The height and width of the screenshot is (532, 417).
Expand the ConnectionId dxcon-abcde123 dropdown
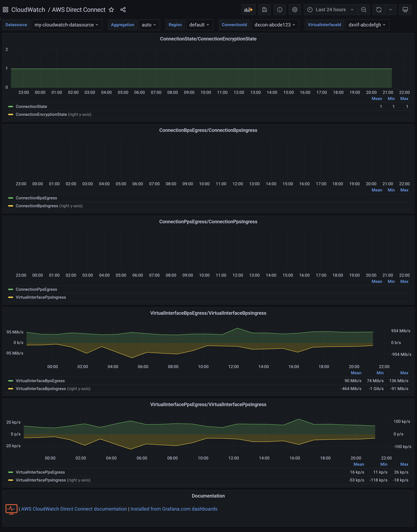[275, 25]
